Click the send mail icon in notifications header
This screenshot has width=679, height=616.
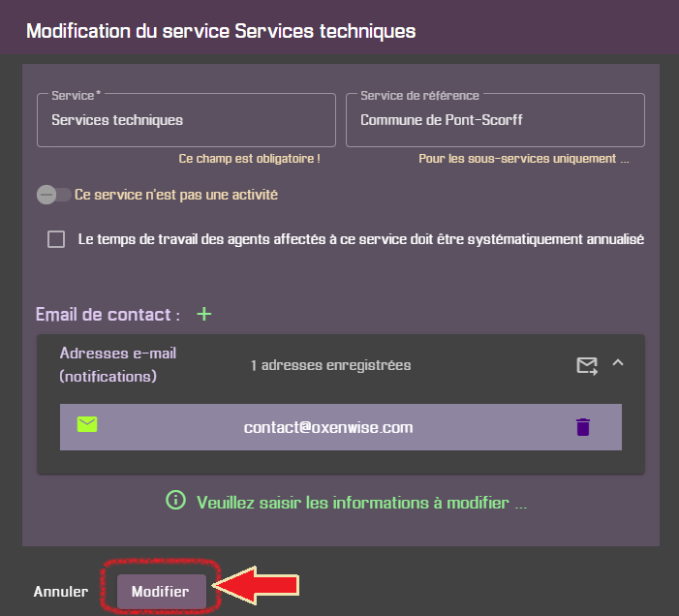point(587,365)
